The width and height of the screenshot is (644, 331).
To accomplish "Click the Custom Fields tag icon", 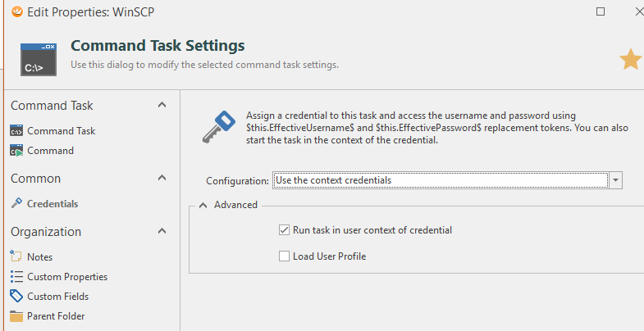I will (16, 297).
